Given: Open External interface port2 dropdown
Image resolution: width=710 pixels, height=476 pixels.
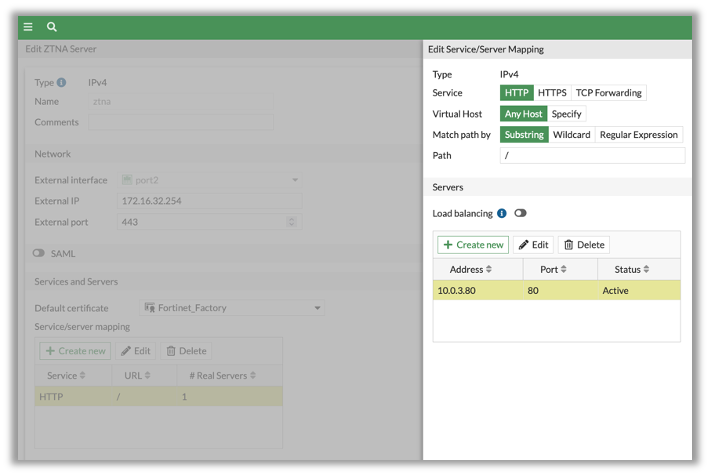Looking at the screenshot, I should 210,180.
